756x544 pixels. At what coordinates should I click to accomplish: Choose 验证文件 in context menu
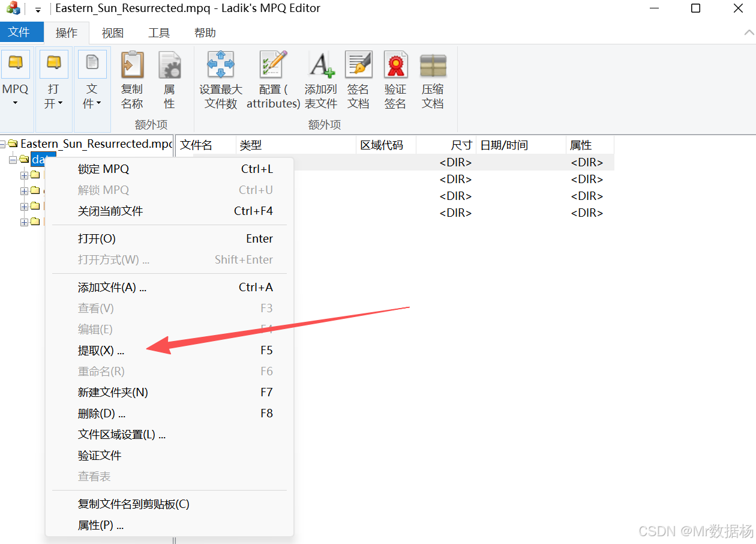tap(169, 456)
